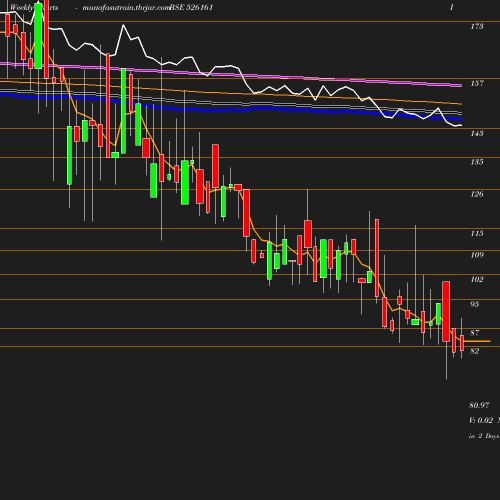The width and height of the screenshot is (500, 500).
Task: Click the 'in 2 Days' text
Action: pos(484,436)
